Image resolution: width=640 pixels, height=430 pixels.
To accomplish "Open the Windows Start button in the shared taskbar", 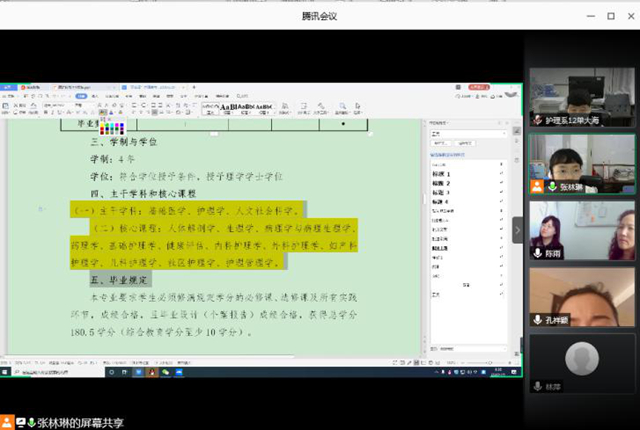I will [5, 371].
